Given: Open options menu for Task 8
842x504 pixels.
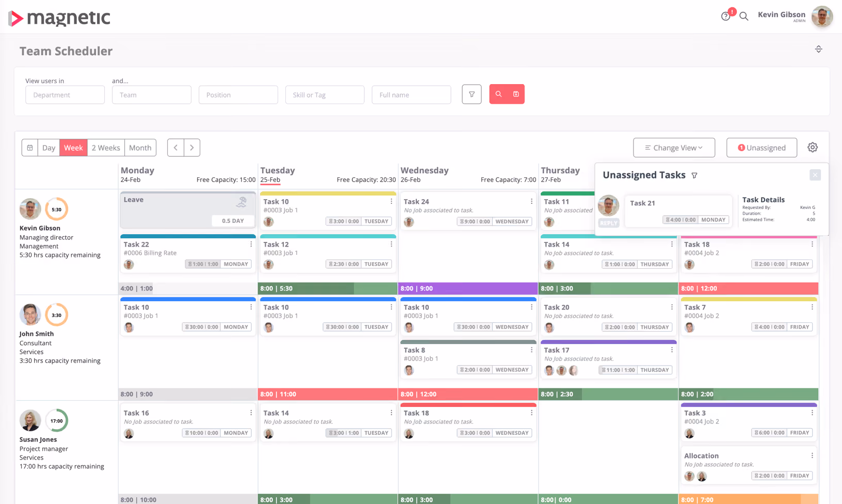Looking at the screenshot, I should tap(532, 350).
